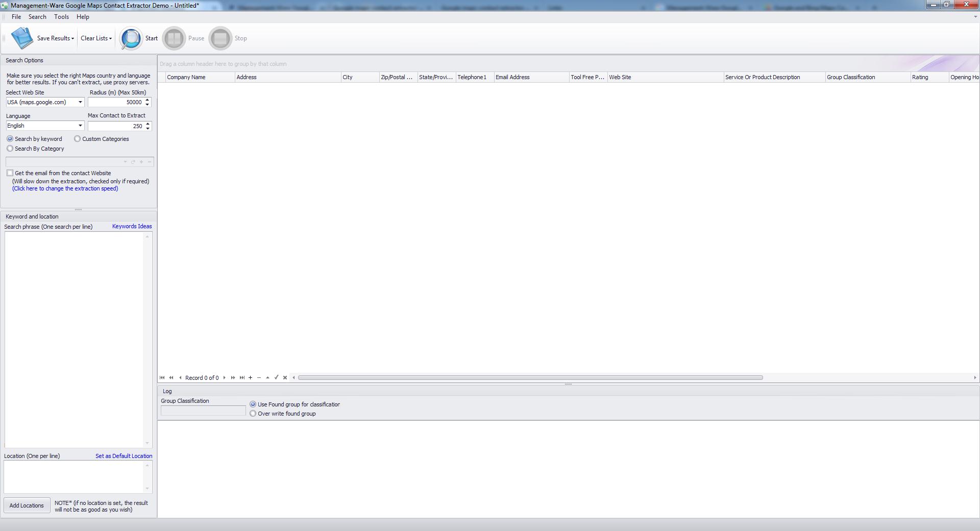Select Search by keyword radio button

pyautogui.click(x=10, y=139)
